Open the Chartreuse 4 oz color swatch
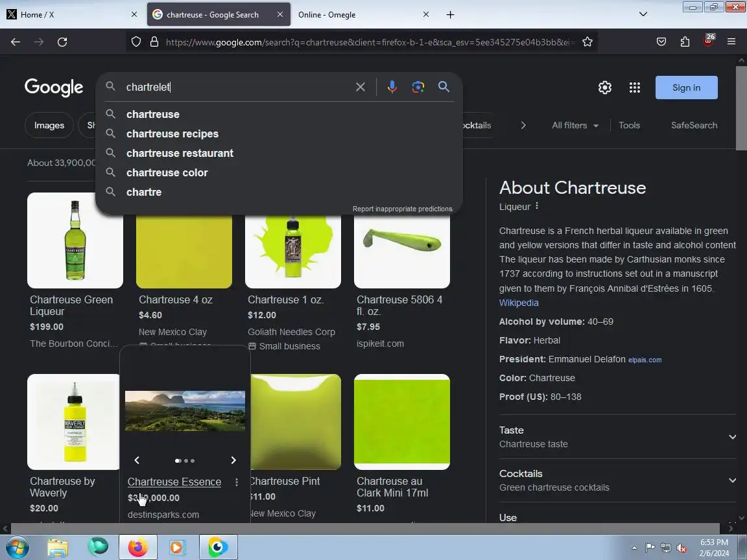 pyautogui.click(x=184, y=251)
